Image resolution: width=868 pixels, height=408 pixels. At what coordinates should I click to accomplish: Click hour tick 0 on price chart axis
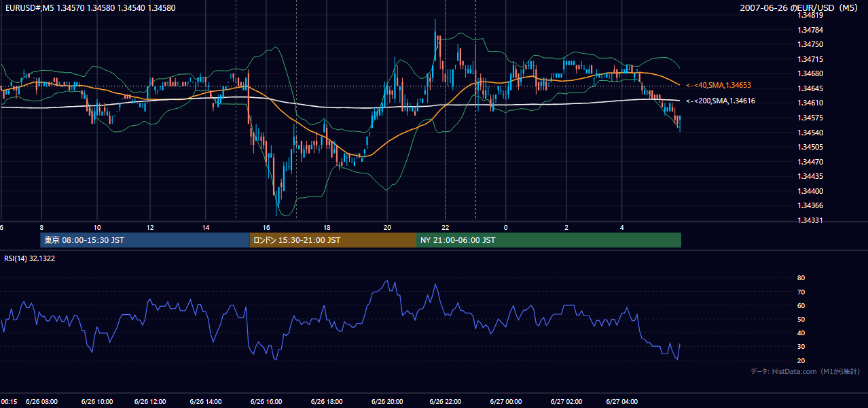coord(505,227)
